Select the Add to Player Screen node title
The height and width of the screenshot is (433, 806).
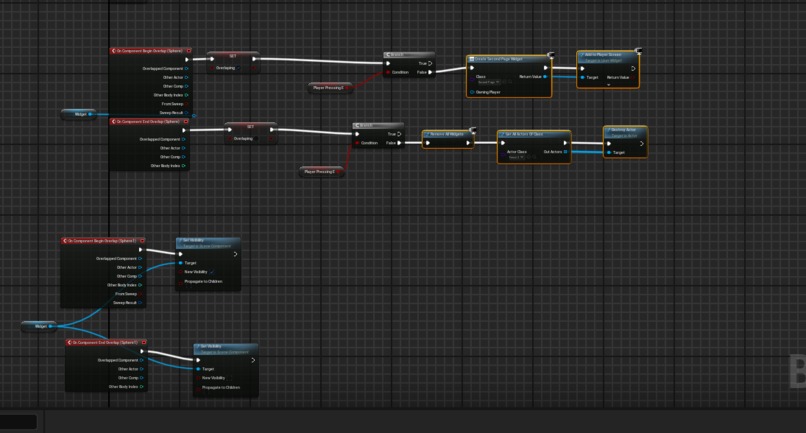pyautogui.click(x=603, y=55)
